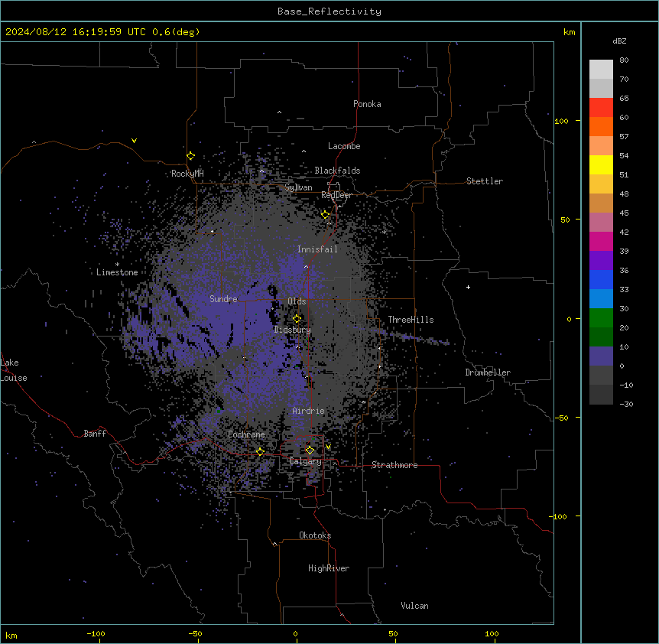Click the light gray 70-80 dBZ swatch
659x644 pixels.
(x=601, y=70)
